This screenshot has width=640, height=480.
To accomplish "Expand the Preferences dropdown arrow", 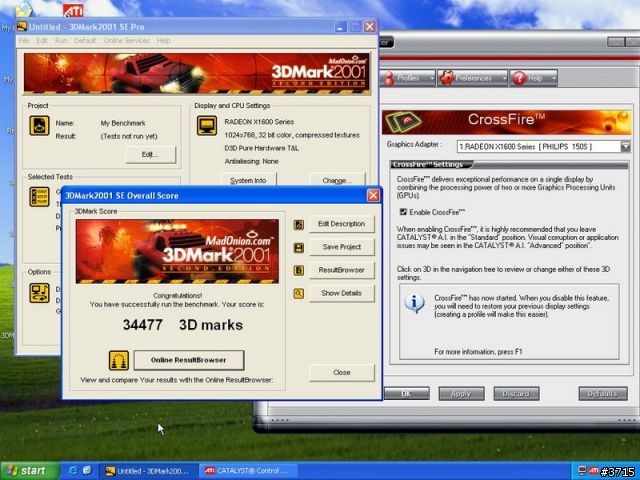I will [x=504, y=78].
